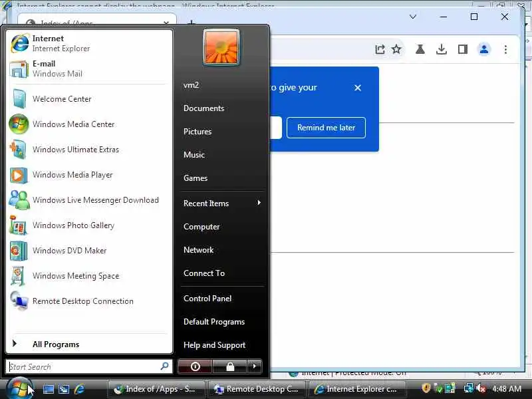Launch Windows Media Center

[89, 124]
